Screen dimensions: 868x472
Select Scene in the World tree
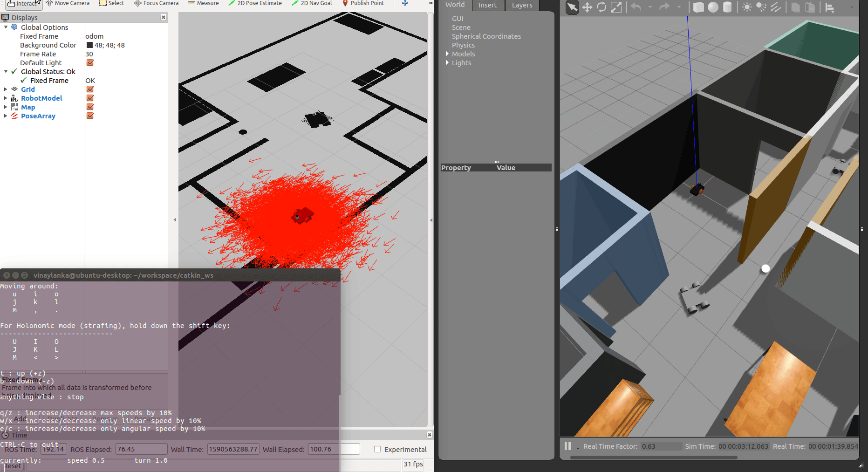pyautogui.click(x=461, y=27)
